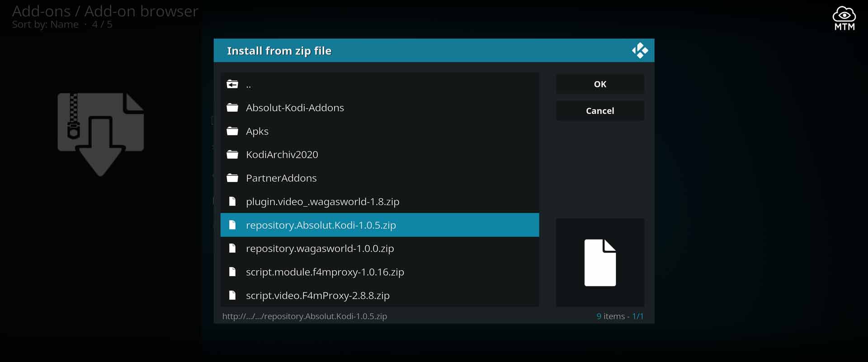Select repository.Absolut.Kodi-1.0.5.zip file
This screenshot has width=868, height=362.
tap(380, 225)
